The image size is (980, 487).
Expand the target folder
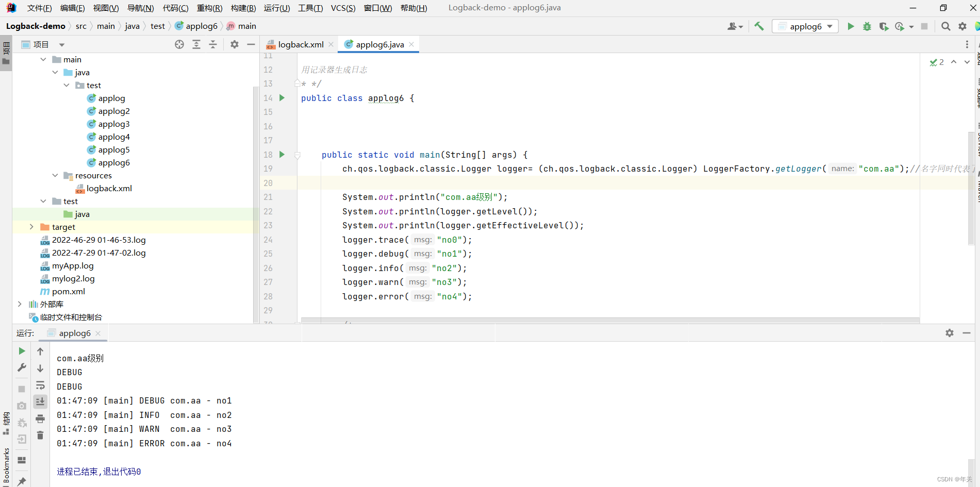(x=31, y=227)
